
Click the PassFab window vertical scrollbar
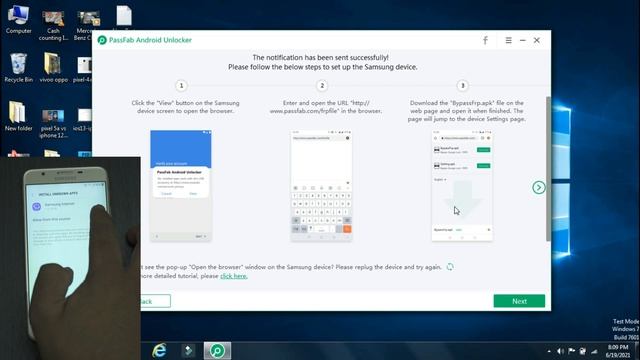548,168
